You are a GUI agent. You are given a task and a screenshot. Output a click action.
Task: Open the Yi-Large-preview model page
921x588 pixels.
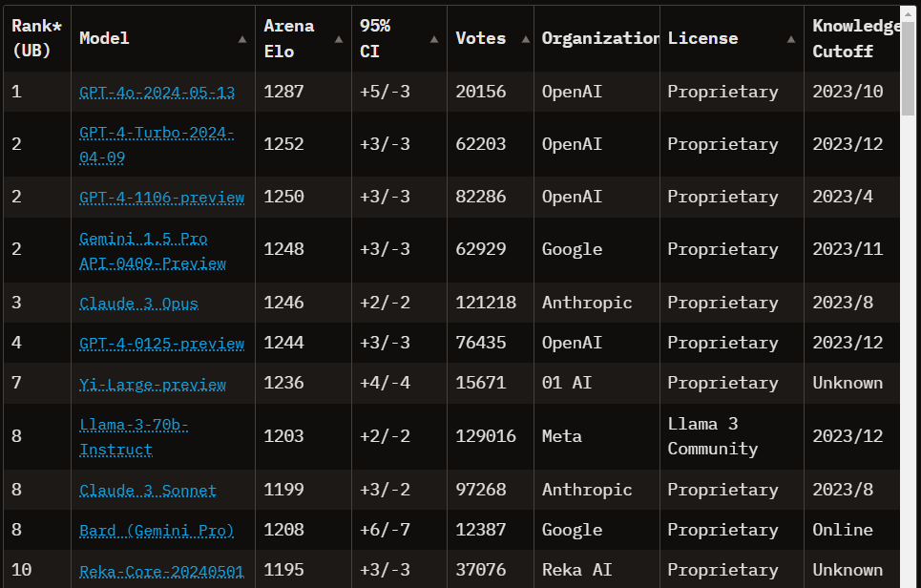pyautogui.click(x=153, y=385)
